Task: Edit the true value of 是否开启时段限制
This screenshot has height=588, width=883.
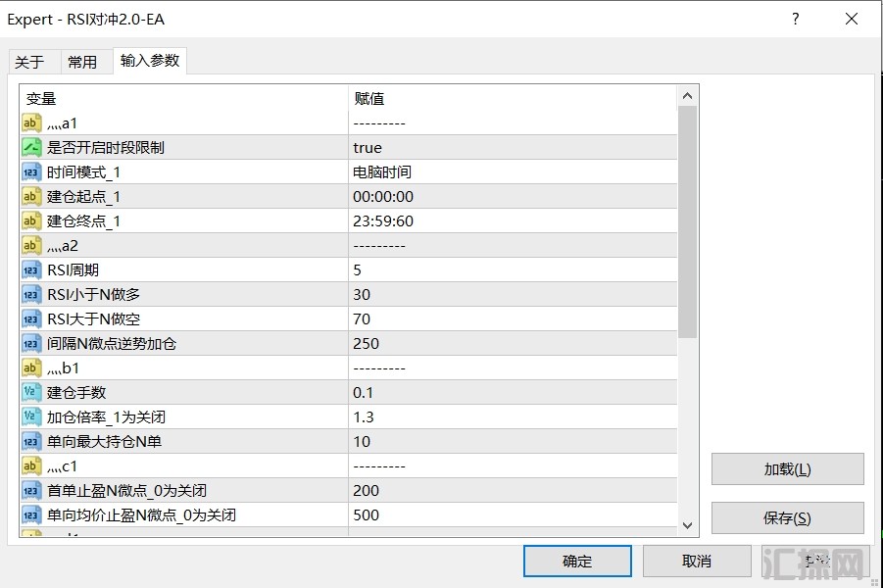Action: [513, 148]
